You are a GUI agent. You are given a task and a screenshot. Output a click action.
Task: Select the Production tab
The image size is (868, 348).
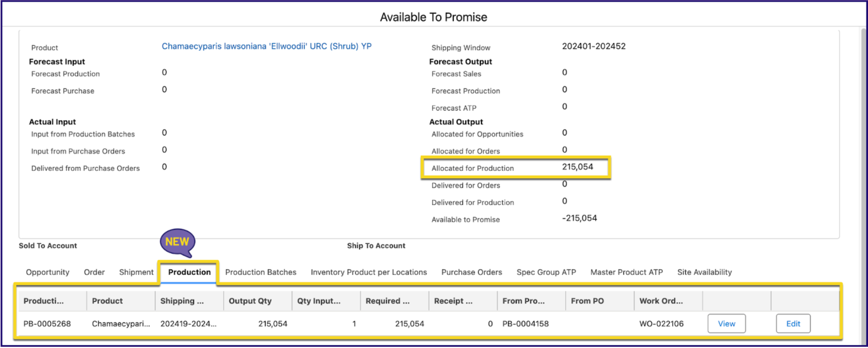(x=189, y=272)
